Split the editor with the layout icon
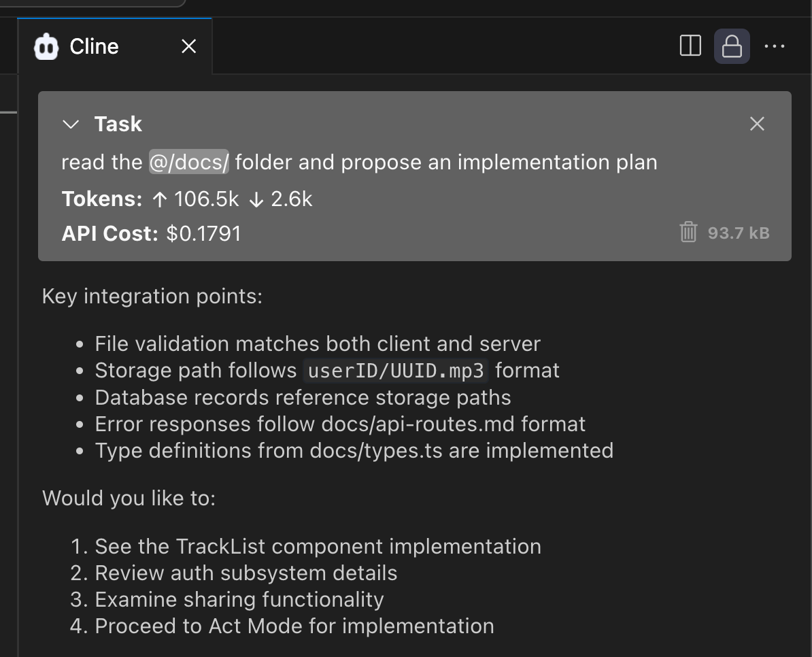The height and width of the screenshot is (657, 812). tap(690, 46)
